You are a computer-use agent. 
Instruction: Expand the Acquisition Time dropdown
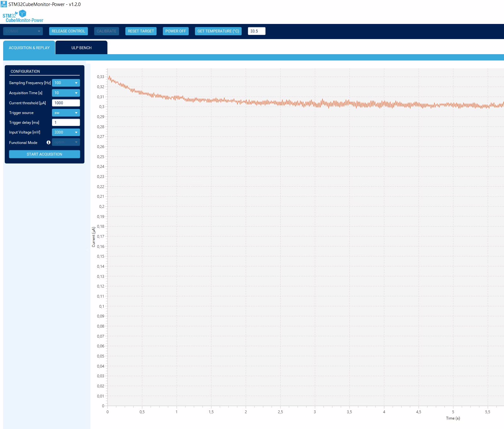tap(66, 93)
